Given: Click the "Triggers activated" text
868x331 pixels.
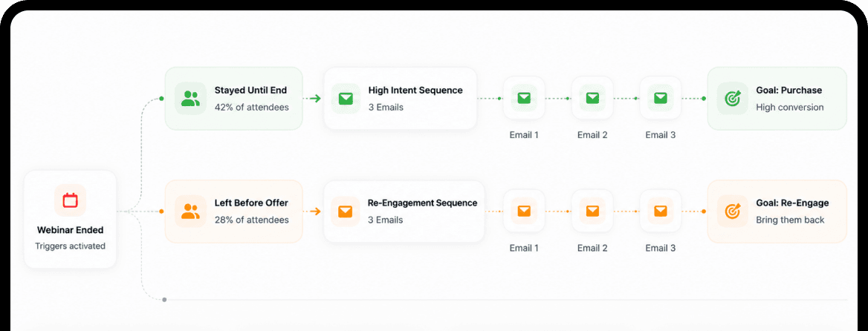Looking at the screenshot, I should (71, 246).
